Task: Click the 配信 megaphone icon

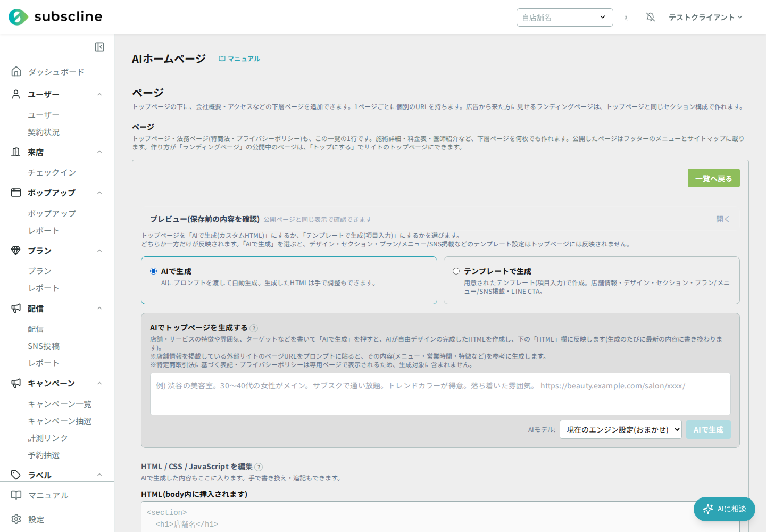Action: tap(16, 309)
